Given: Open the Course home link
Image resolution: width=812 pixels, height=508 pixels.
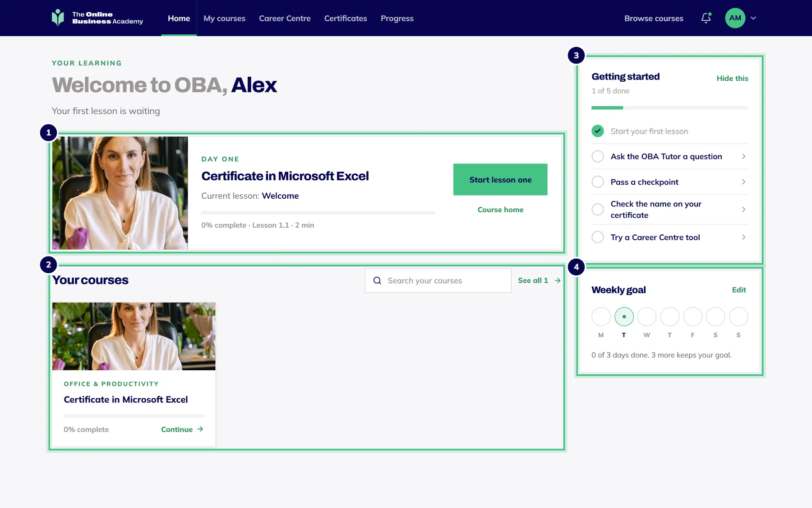Looking at the screenshot, I should (x=500, y=210).
